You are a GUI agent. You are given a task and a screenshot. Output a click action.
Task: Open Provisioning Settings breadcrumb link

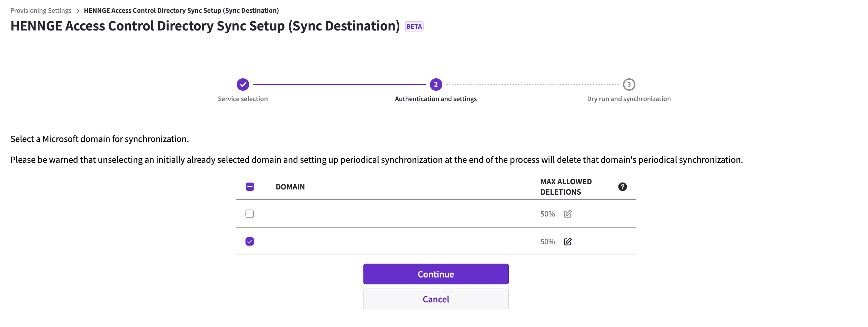[41, 10]
